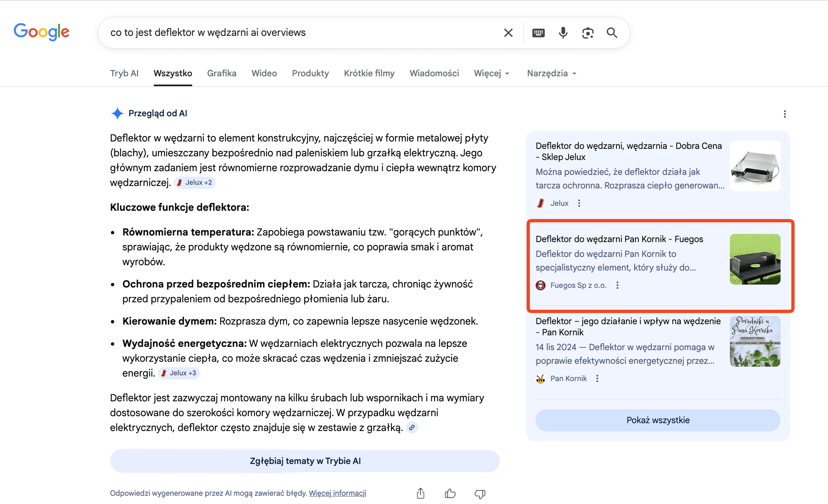Click the AI Overview sparkle icon

117,113
